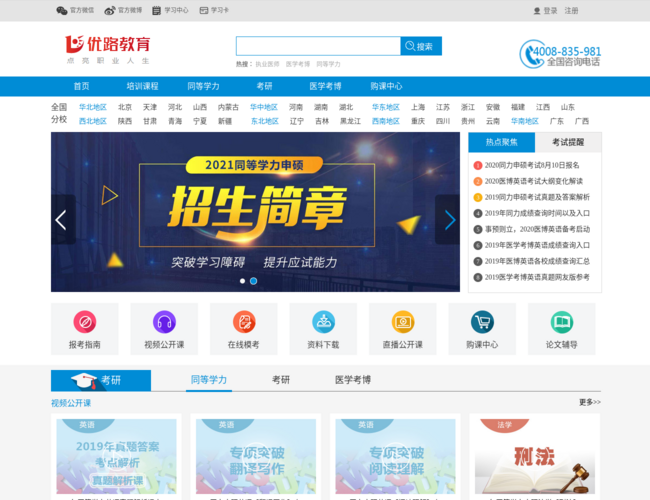Screen dimensions: 650x500
Task: Show previous banner with left arrow
Action: point(62,220)
